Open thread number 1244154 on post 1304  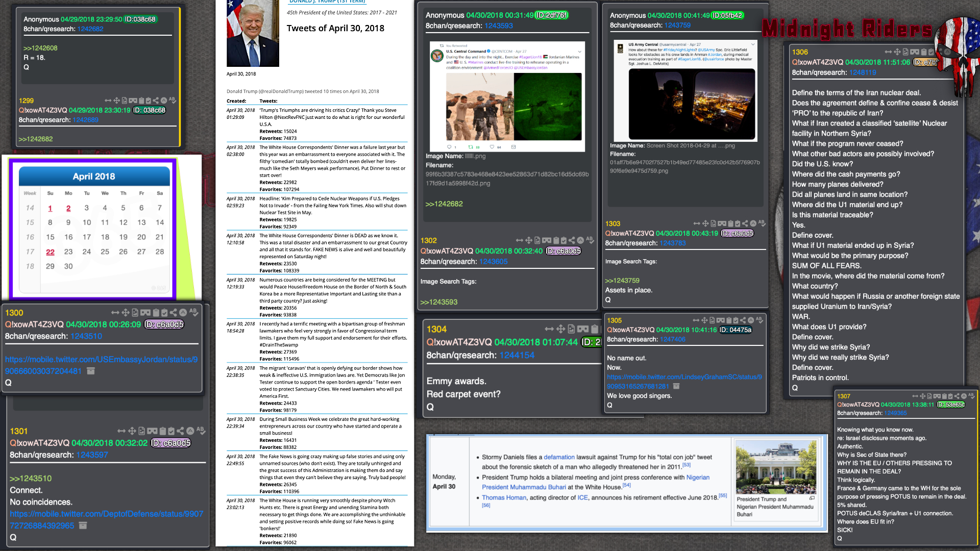[517, 356]
